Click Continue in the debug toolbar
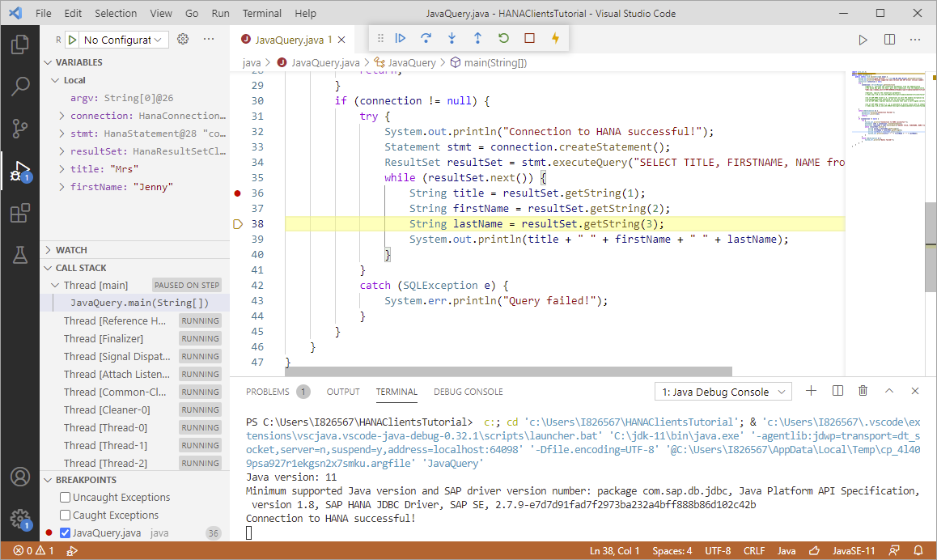 pyautogui.click(x=401, y=38)
